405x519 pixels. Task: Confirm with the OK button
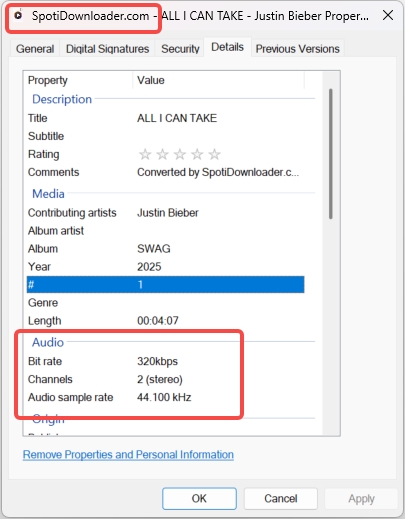[x=199, y=499]
